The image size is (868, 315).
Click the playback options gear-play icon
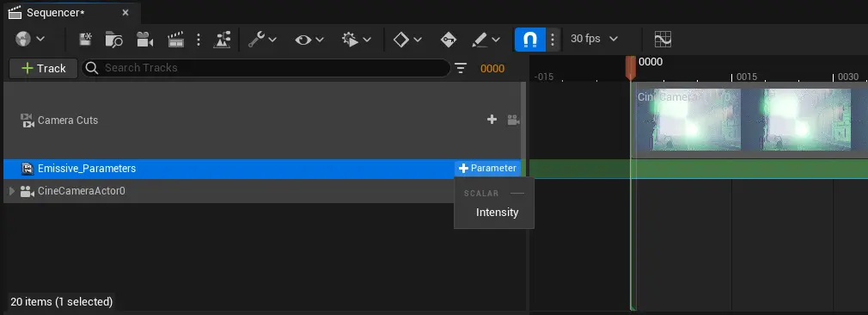click(350, 39)
